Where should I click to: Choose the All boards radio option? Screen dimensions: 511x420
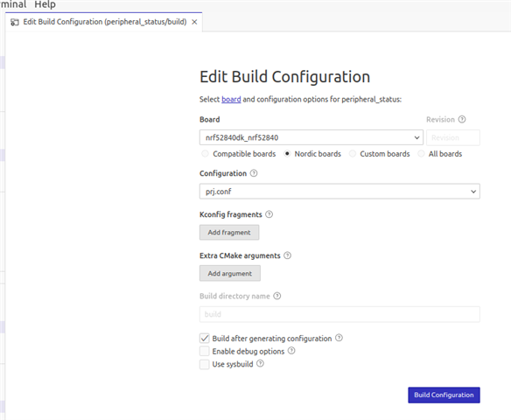(421, 153)
